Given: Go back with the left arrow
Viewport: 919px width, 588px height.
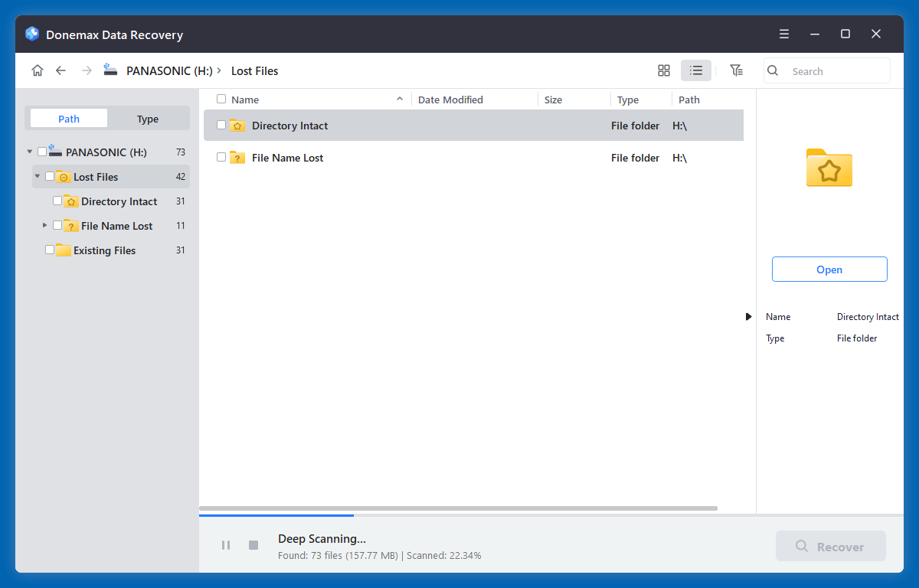Looking at the screenshot, I should 61,70.
